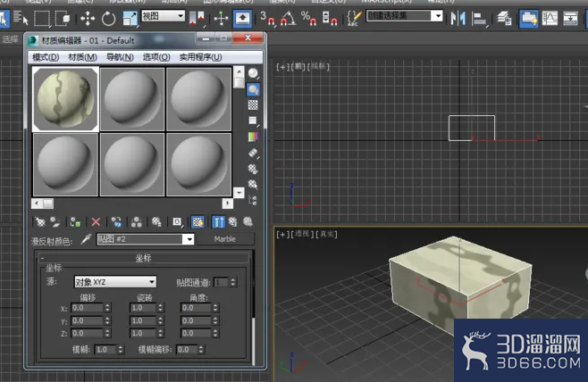The width and height of the screenshot is (588, 382).
Task: Click Get Material icon in Material Editor
Action: [x=39, y=222]
